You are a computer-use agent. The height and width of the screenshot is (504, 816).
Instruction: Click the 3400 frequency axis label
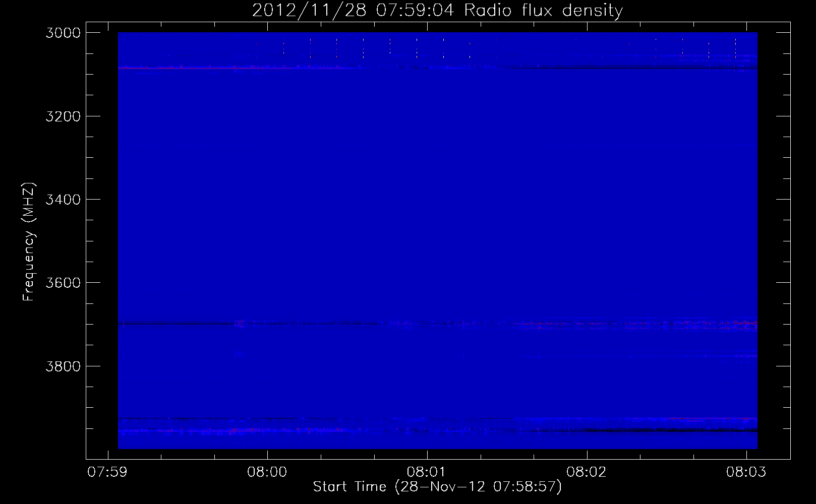[x=63, y=200]
